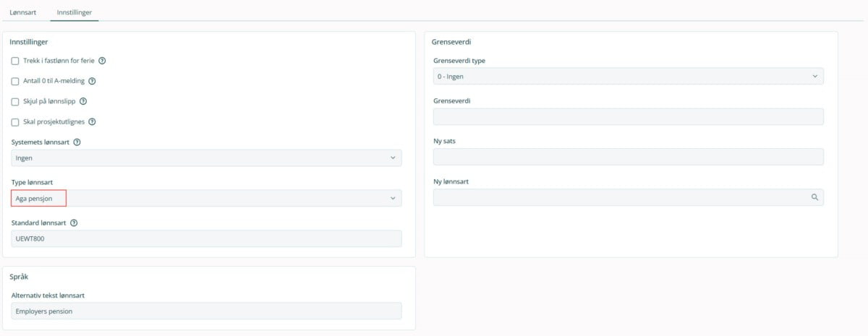Screen dimensions: 868x336
Task: Open the Grenseverdi type dropdown
Action: coord(628,76)
